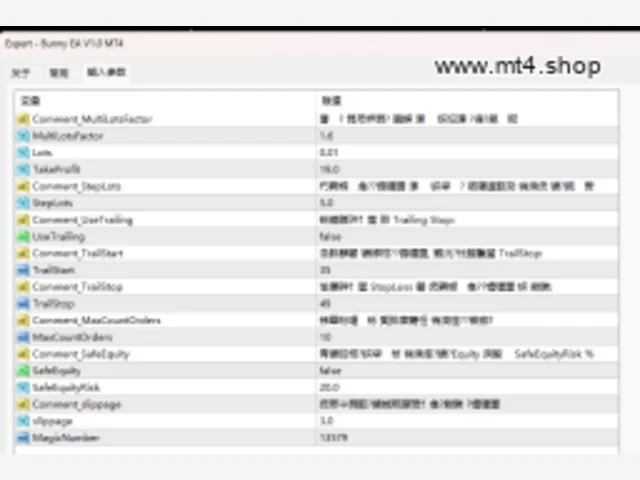Click the Comment_slippage variable name

[77, 404]
